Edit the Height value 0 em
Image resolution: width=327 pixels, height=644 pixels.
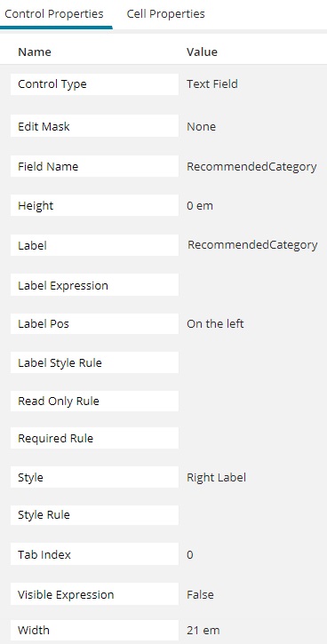(x=200, y=205)
